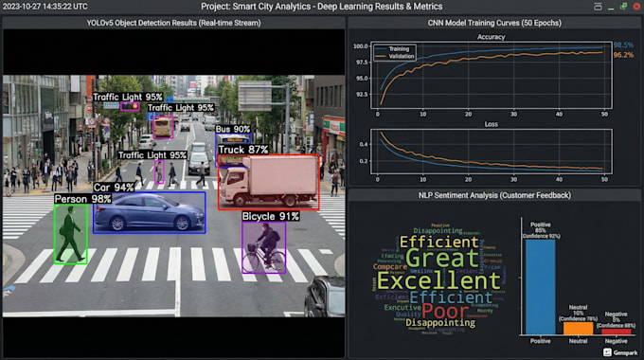This screenshot has height=360, width=644.
Task: Click the 98.5% training accuracy value
Action: [623, 45]
